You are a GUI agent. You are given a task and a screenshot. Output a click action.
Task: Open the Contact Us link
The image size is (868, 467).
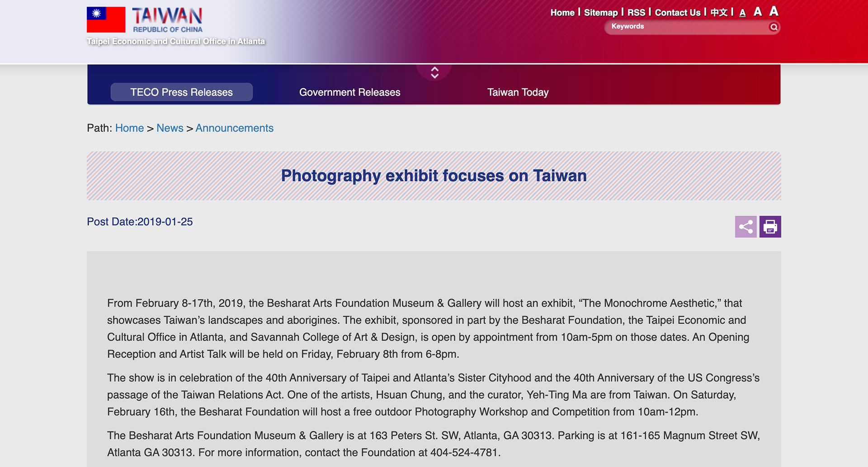pyautogui.click(x=678, y=13)
